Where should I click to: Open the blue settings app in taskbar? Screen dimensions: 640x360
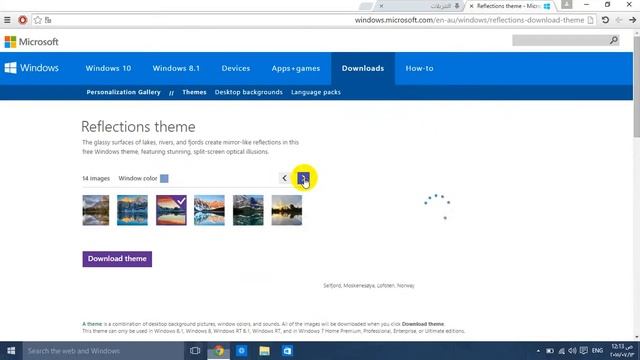click(x=242, y=351)
